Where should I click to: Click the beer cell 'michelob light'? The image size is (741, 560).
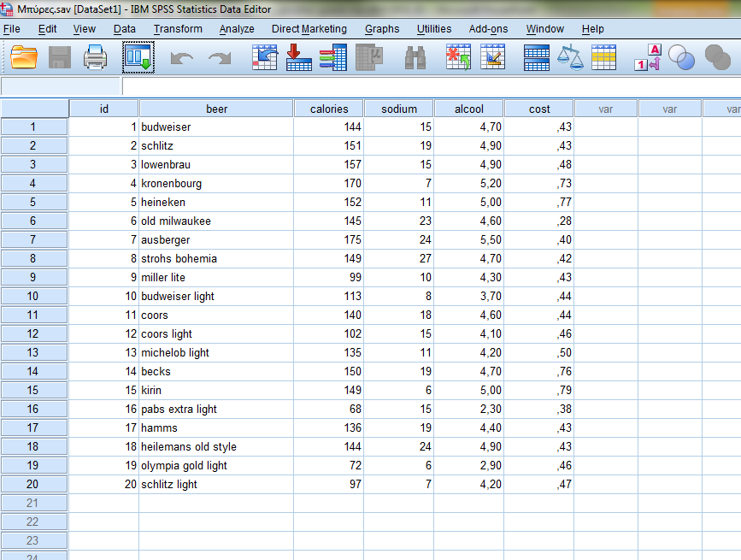click(216, 352)
